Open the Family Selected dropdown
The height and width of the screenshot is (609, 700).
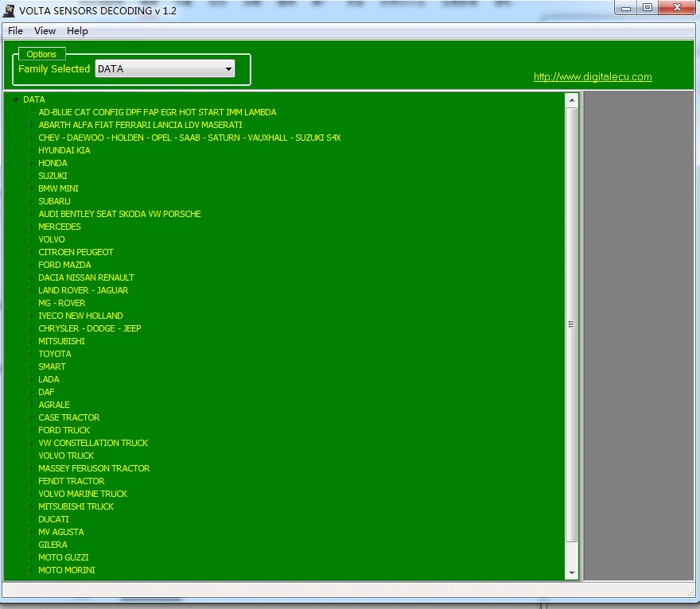165,68
